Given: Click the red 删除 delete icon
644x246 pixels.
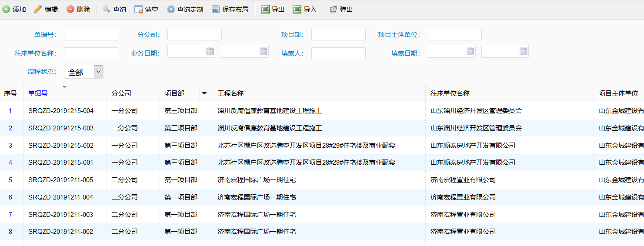Looking at the screenshot, I should coord(70,9).
